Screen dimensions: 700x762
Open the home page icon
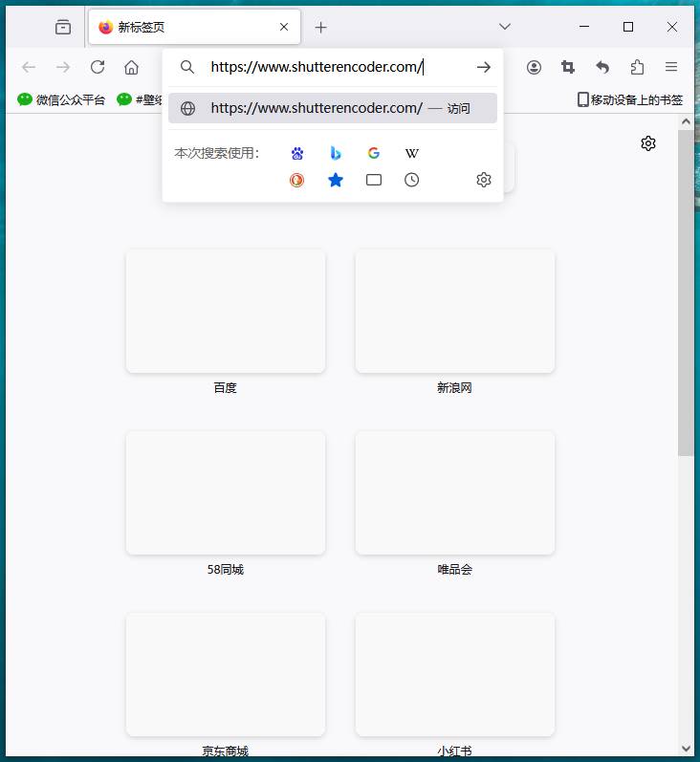[131, 67]
